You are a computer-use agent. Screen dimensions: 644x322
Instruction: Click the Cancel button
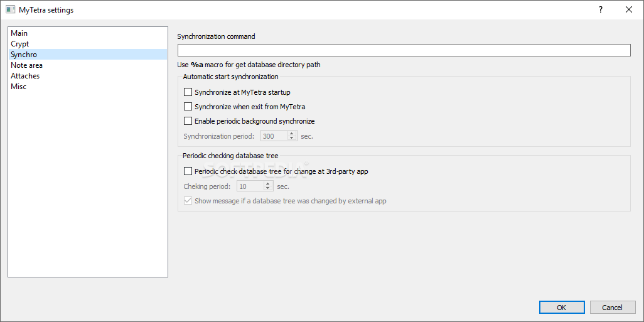[613, 307]
